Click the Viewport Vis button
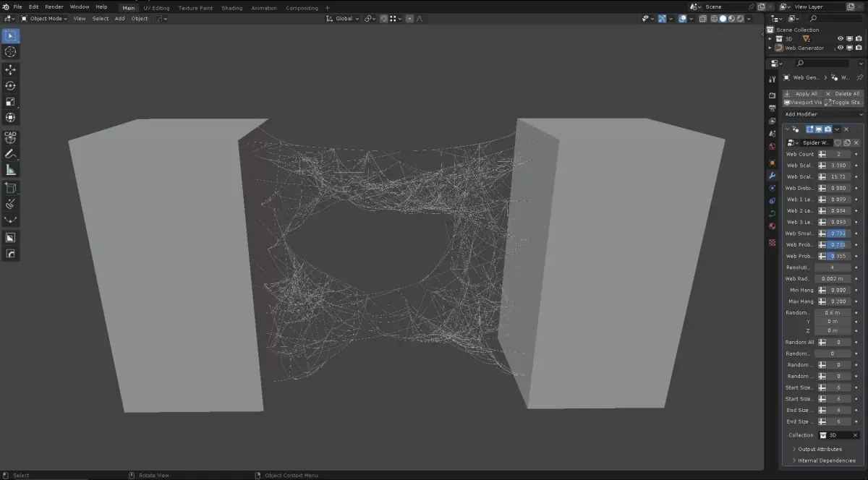This screenshot has width=868, height=480. click(x=802, y=103)
